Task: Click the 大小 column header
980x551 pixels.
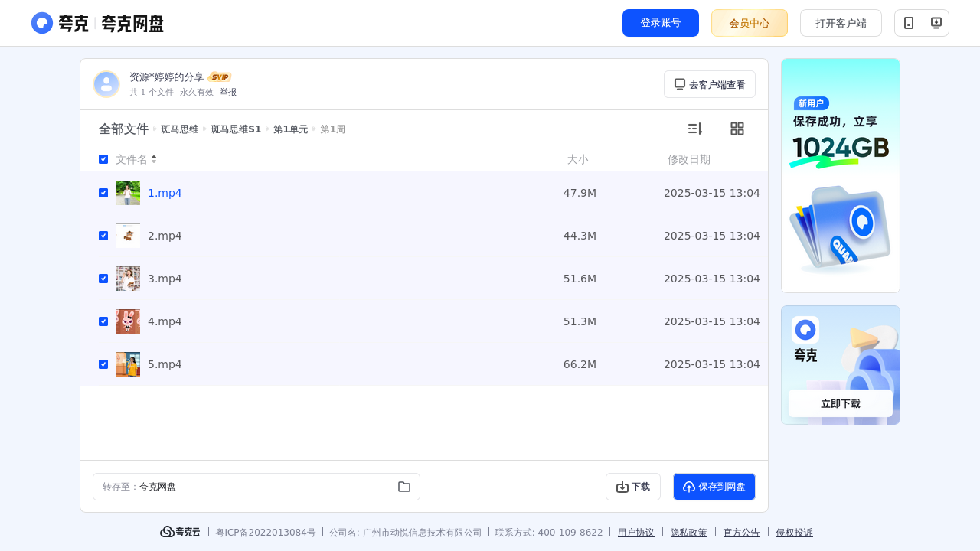Action: point(578,159)
